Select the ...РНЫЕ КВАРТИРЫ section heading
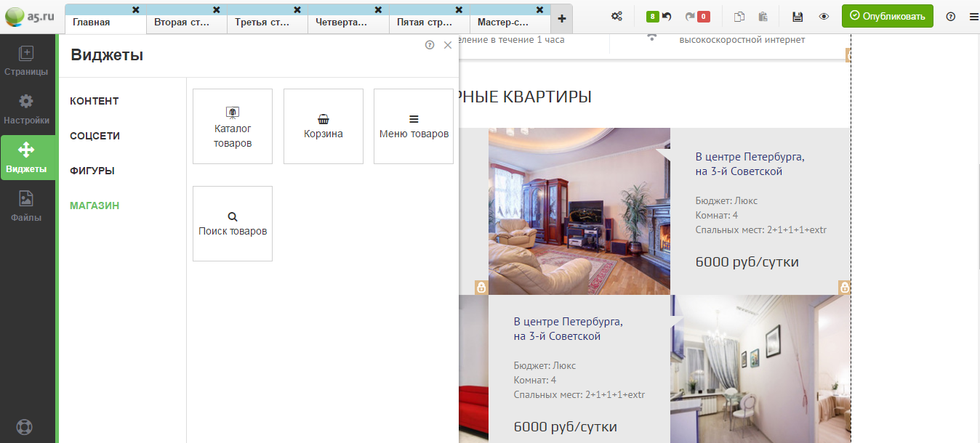Image resolution: width=980 pixels, height=443 pixels. pos(525,96)
